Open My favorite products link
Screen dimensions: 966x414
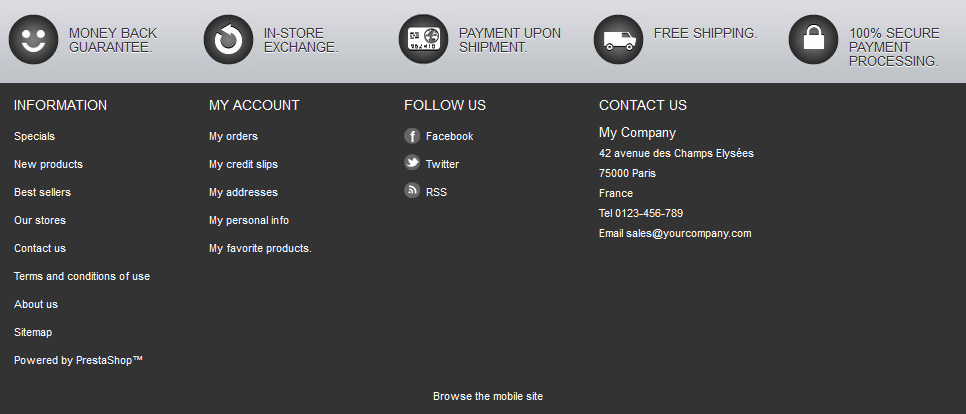click(x=260, y=248)
